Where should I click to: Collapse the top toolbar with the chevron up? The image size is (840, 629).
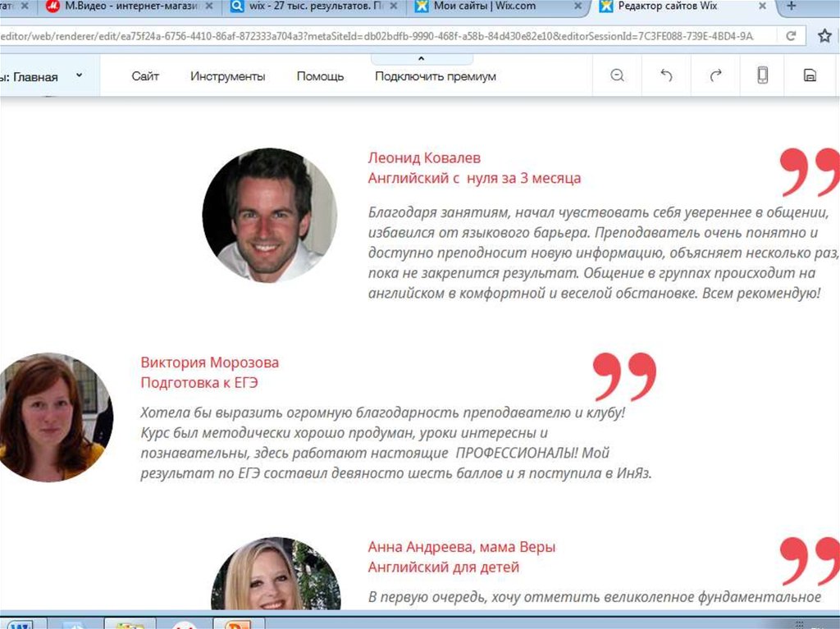pyautogui.click(x=421, y=58)
